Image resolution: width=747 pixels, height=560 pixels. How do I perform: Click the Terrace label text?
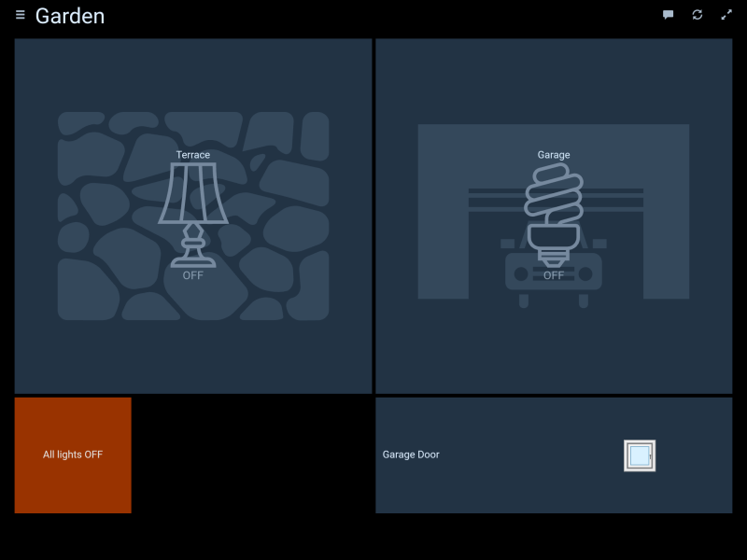pyautogui.click(x=193, y=155)
